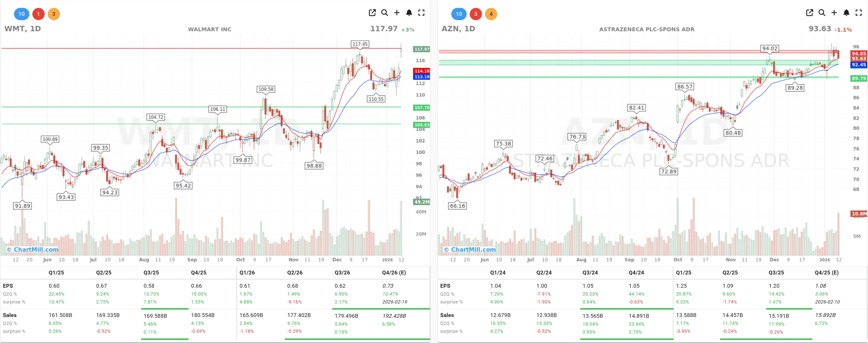Set a price alert on the WMT chart
Screen dimensions: 868x343
point(409,12)
